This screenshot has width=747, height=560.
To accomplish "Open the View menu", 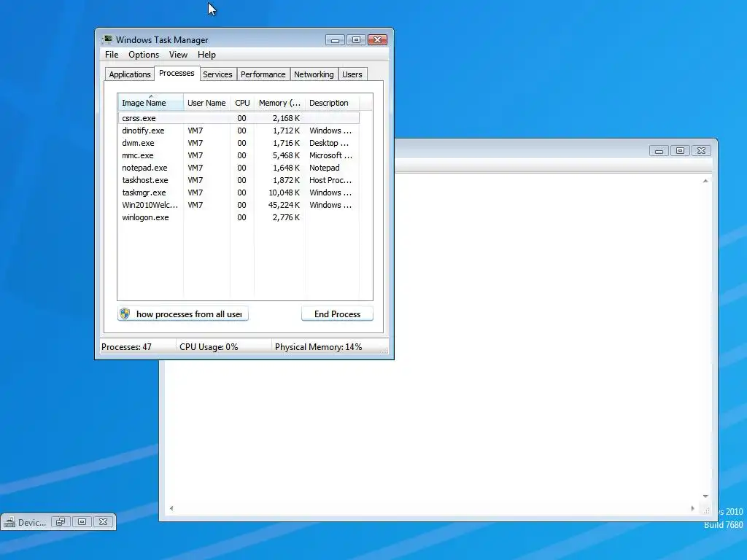I will pyautogui.click(x=178, y=55).
